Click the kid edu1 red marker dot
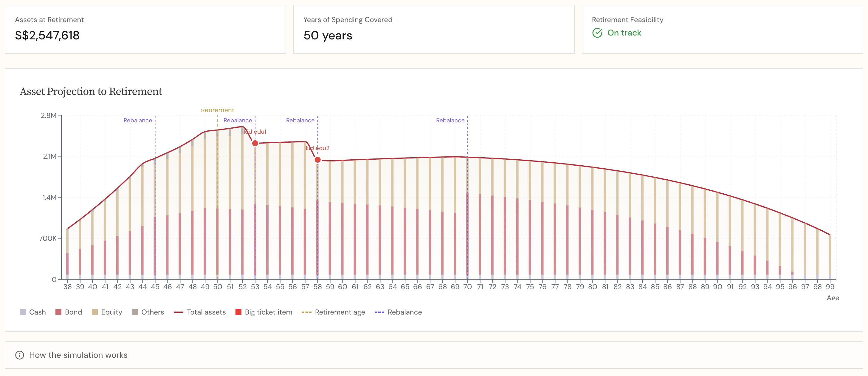 pos(255,143)
